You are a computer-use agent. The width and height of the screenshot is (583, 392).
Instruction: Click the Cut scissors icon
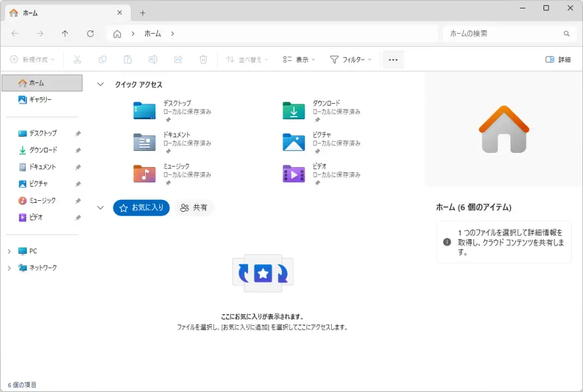pyautogui.click(x=77, y=60)
